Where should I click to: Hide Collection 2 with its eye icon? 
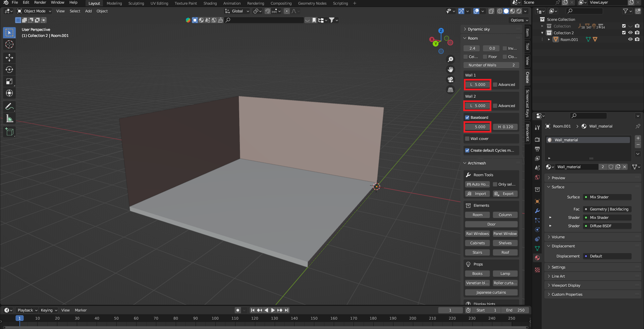click(630, 33)
